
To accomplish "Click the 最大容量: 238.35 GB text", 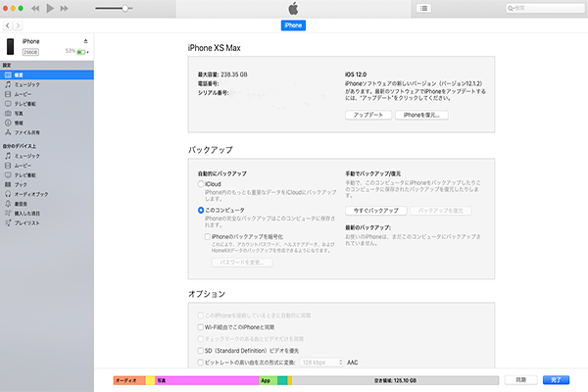I will tap(222, 74).
